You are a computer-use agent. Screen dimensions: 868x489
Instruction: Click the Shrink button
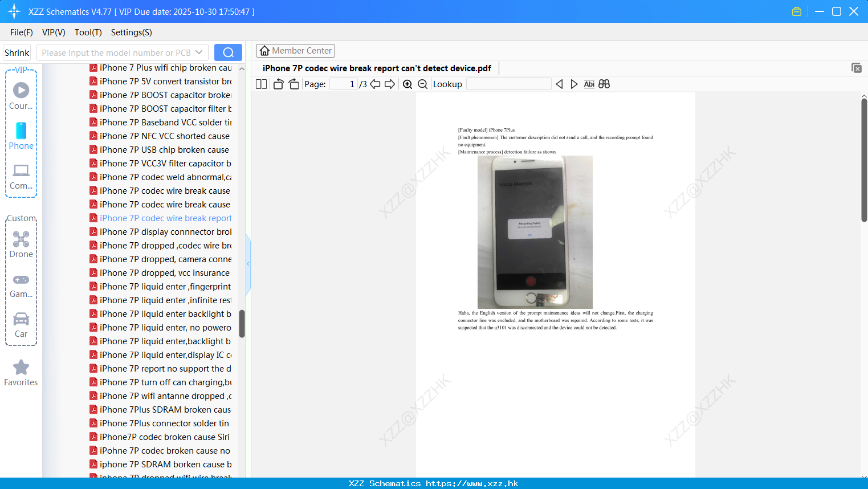pyautogui.click(x=17, y=52)
